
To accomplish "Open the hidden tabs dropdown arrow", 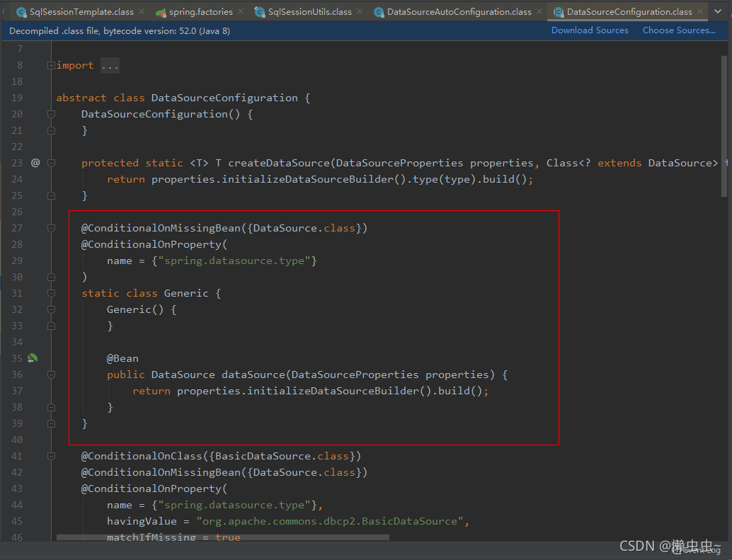I will [x=718, y=11].
